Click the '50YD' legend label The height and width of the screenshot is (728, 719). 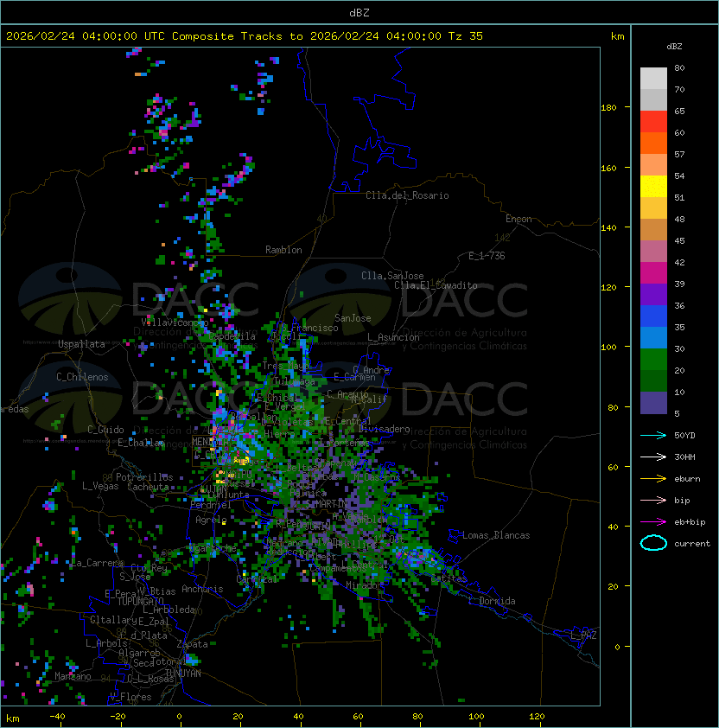pos(684,436)
